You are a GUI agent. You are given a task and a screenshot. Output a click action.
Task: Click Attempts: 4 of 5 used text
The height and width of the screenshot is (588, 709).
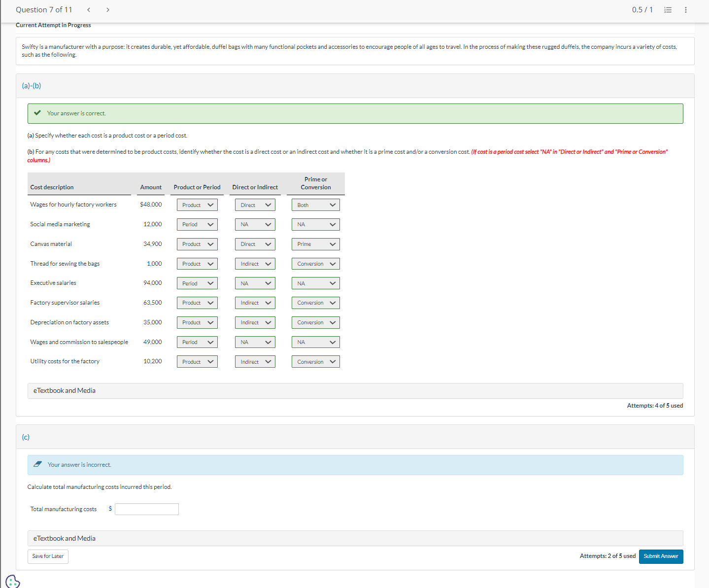tap(655, 406)
